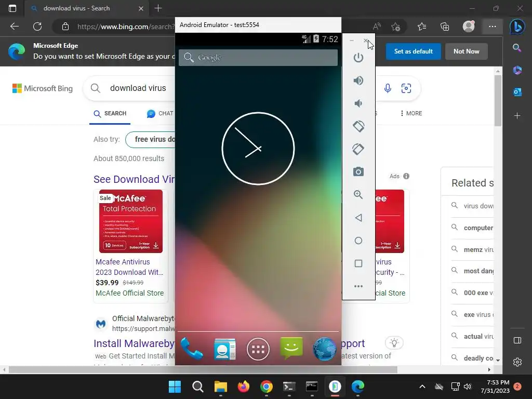Image resolution: width=532 pixels, height=399 pixels.
Task: Show Ads info icon
Action: tap(406, 176)
